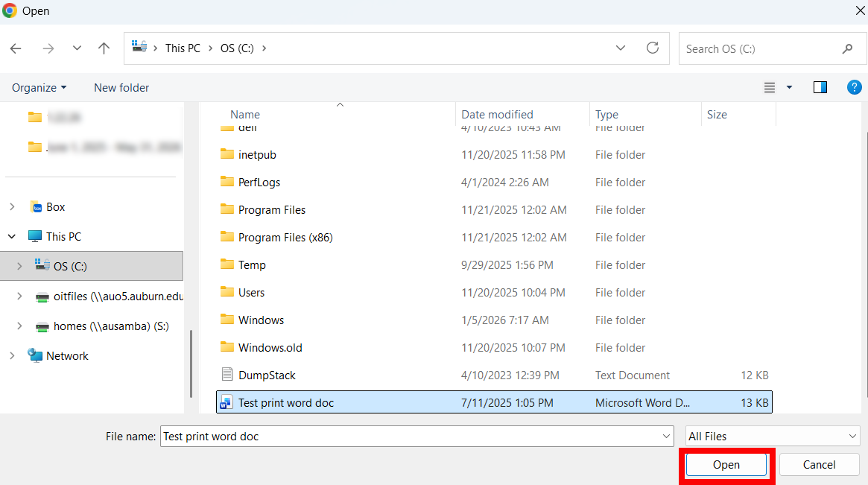This screenshot has height=485, width=868.
Task: Select the PerfLogs folder
Action: point(259,182)
